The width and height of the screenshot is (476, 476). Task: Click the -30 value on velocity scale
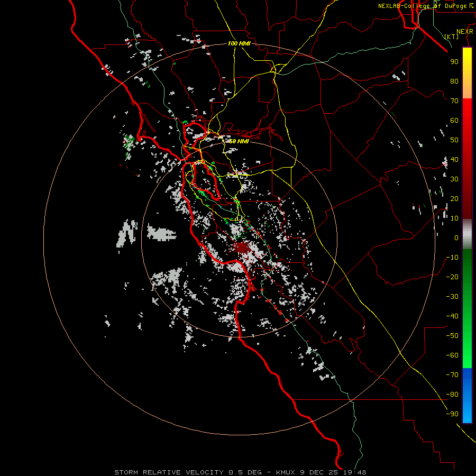pyautogui.click(x=452, y=297)
